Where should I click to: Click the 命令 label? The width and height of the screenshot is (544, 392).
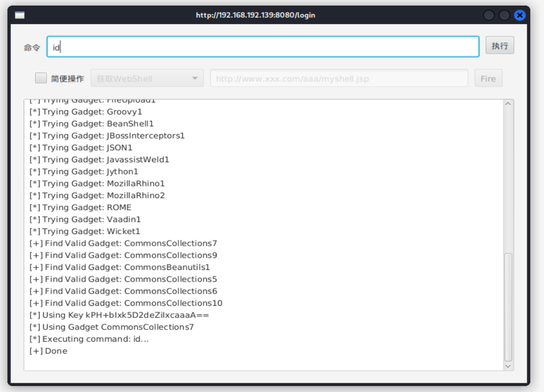[32, 47]
